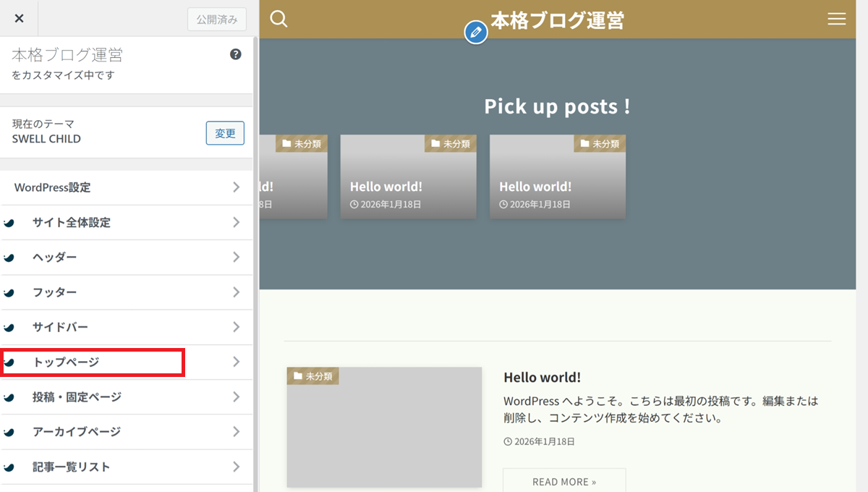Click SWELL icon beside サイト全体設定
This screenshot has width=868, height=492.
[x=9, y=224]
